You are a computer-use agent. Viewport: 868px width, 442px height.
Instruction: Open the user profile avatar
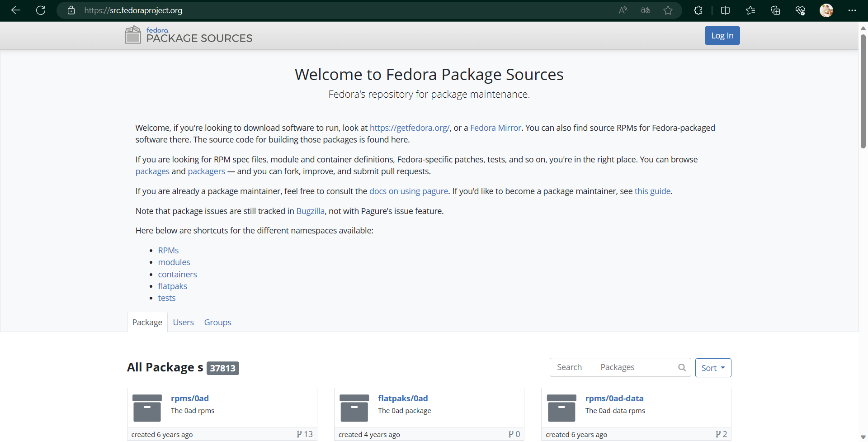click(826, 10)
